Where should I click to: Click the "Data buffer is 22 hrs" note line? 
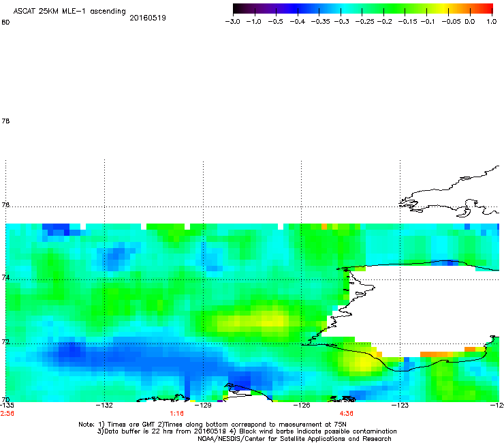click(247, 431)
